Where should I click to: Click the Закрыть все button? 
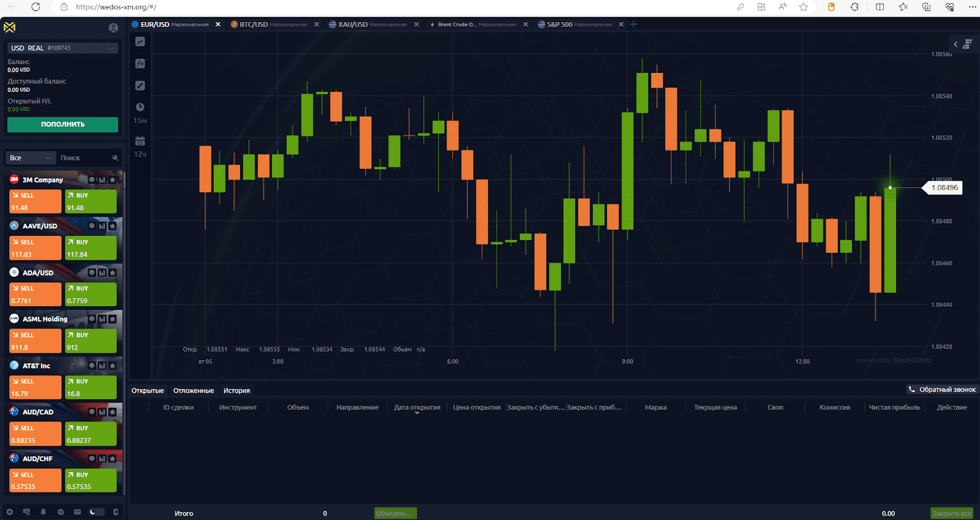click(x=952, y=513)
